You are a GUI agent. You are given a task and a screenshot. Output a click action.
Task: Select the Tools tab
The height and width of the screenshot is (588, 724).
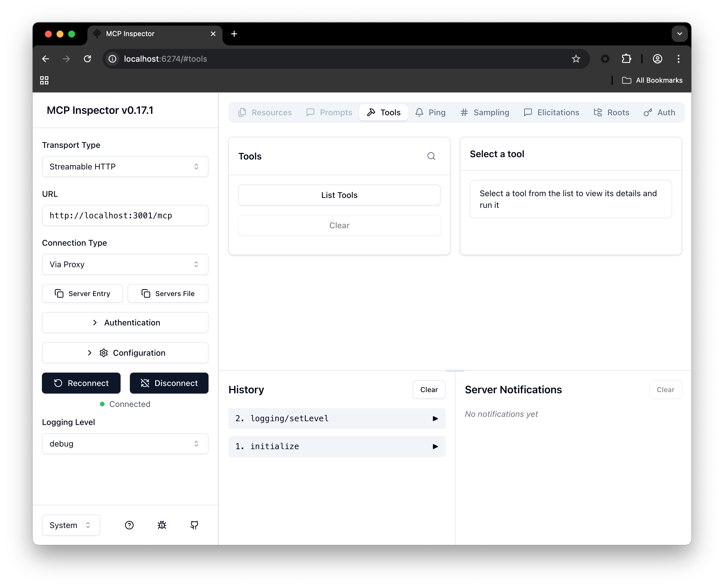tap(384, 112)
